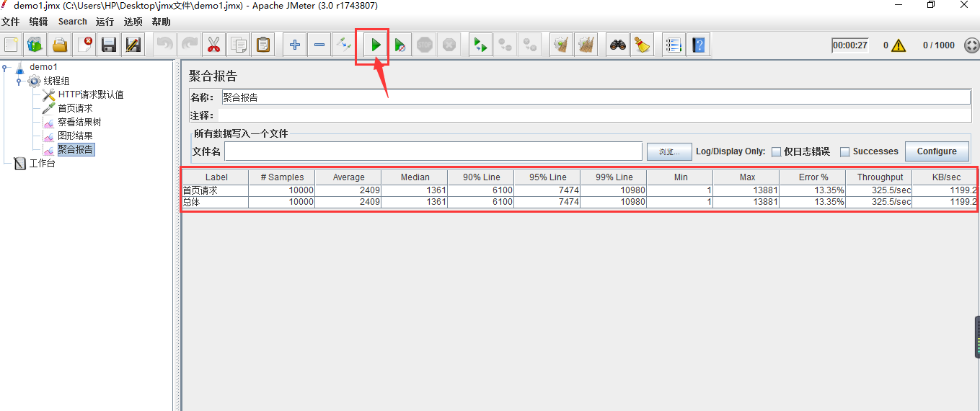The height and width of the screenshot is (411, 980).
Task: Select 图形结果 listener in the tree
Action: pos(75,136)
